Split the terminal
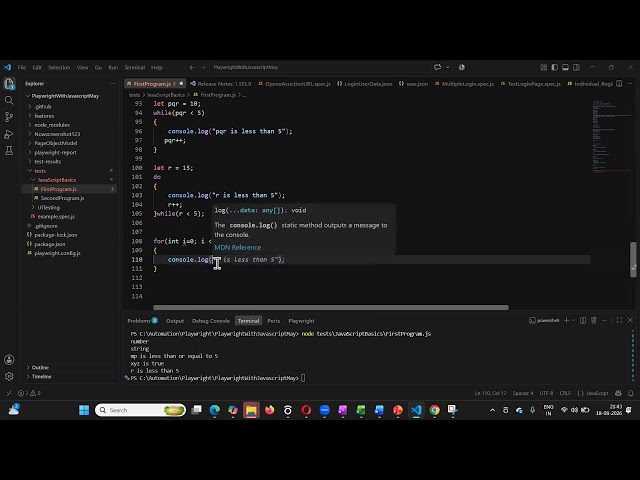Viewport: 640px width, 480px height. 583,320
